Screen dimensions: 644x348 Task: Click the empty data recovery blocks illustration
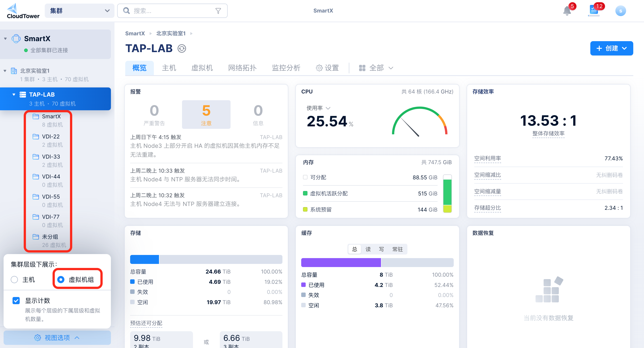(549, 289)
